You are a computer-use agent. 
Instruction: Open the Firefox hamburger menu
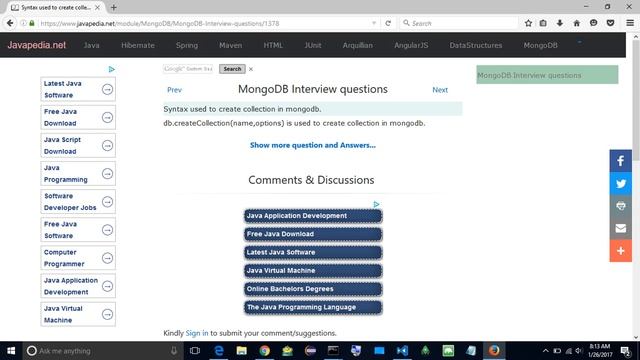(630, 23)
